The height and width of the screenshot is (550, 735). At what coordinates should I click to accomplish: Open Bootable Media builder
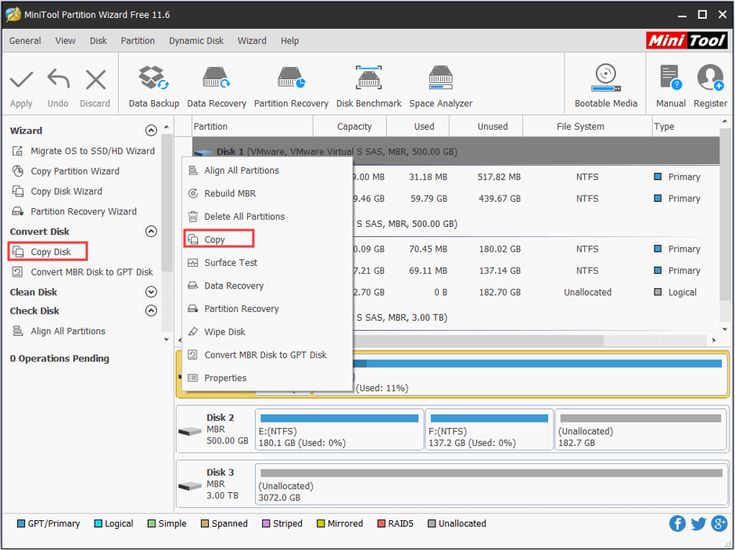[x=606, y=86]
